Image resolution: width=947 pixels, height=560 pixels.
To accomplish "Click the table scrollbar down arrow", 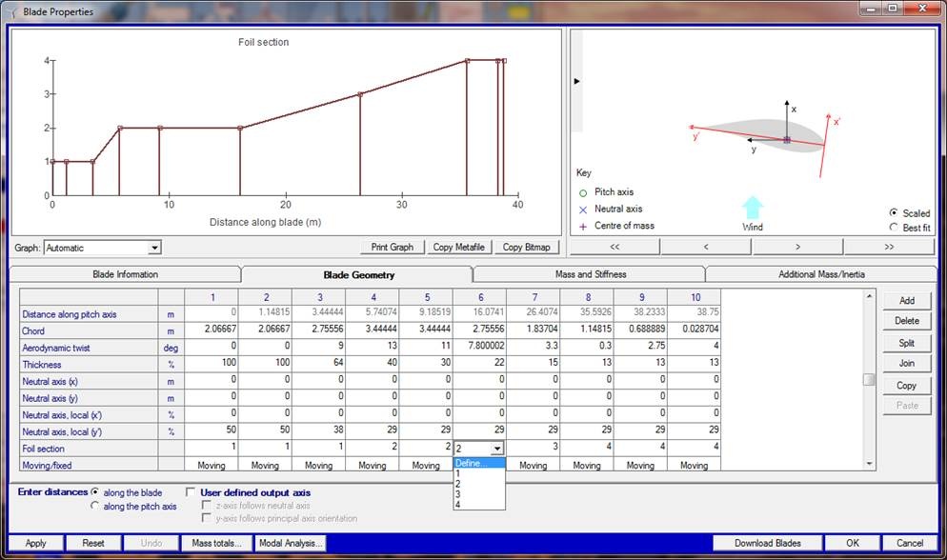I will [x=869, y=464].
